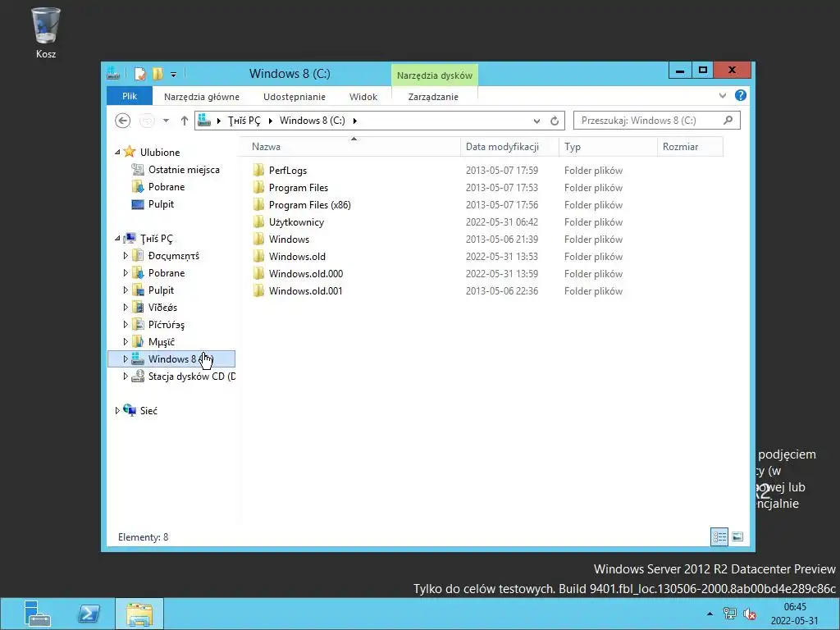The height and width of the screenshot is (630, 840).
Task: Expand the Đoçųmęņţŝ tree node arrow
Action: 126,256
